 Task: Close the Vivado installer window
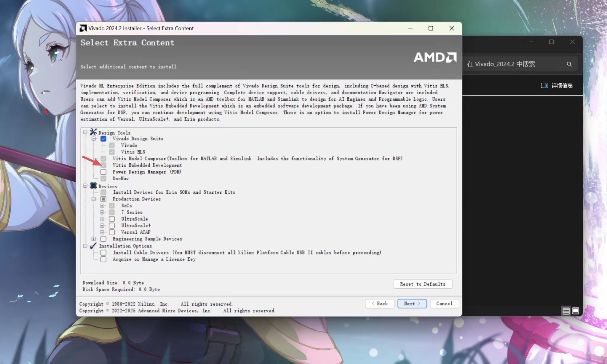click(x=451, y=28)
